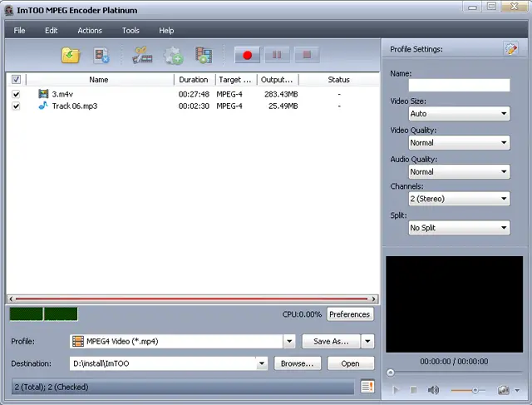Click the 00:02:30 duration cell
This screenshot has width=532, height=405.
tap(194, 106)
